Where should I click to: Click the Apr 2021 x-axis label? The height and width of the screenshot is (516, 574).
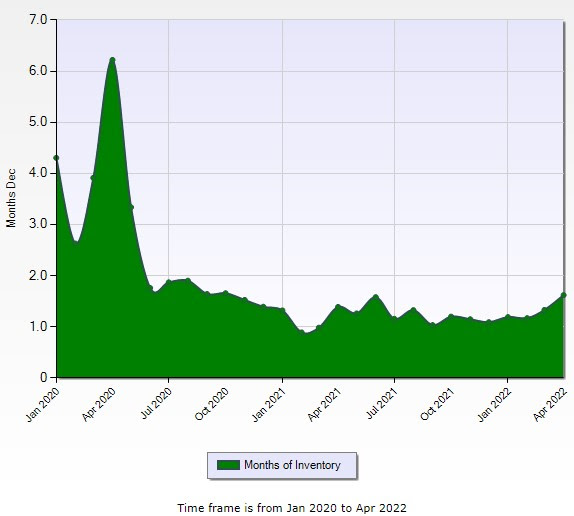[x=324, y=405]
